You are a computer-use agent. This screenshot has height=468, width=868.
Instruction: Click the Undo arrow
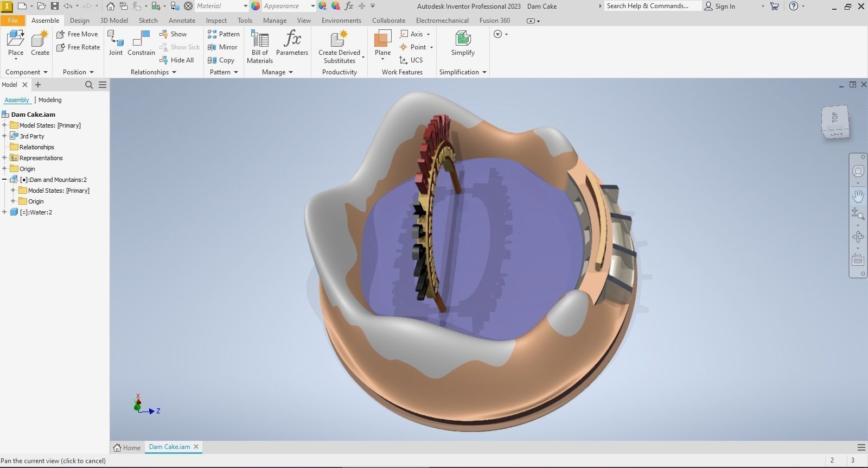[68, 6]
